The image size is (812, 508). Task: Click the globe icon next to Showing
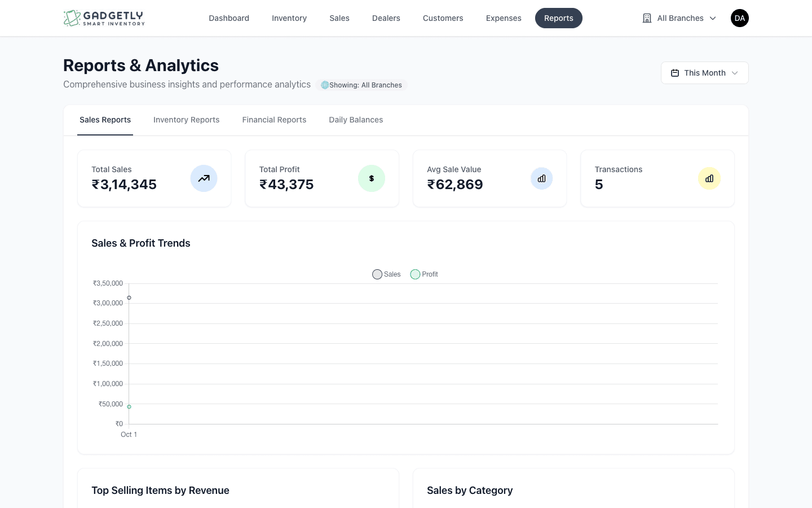pos(325,85)
